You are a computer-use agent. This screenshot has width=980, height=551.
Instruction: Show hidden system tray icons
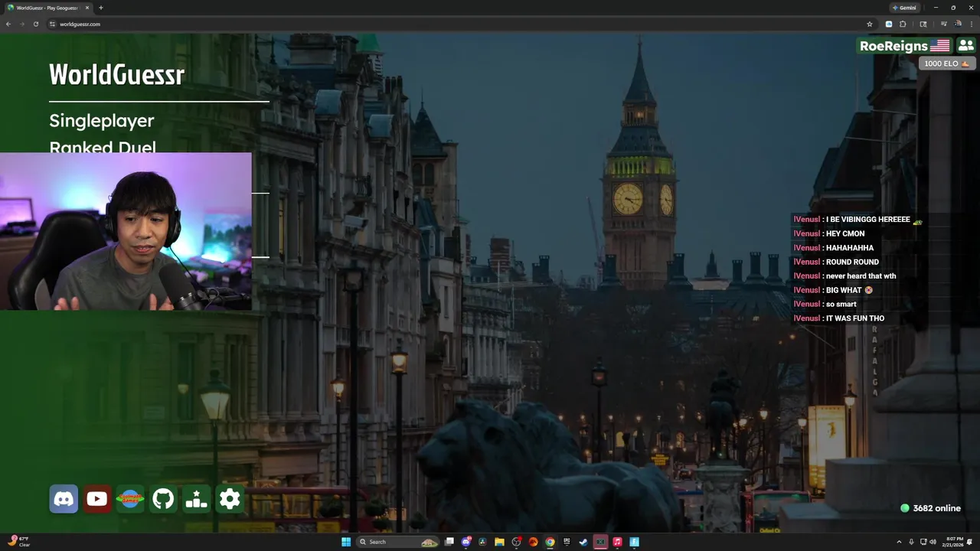[899, 542]
